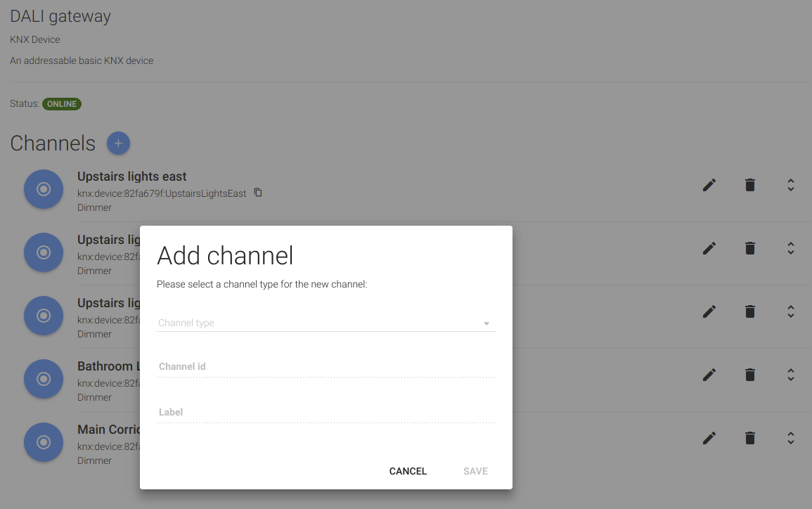Click the Channel id input field
The height and width of the screenshot is (509, 812).
(326, 367)
